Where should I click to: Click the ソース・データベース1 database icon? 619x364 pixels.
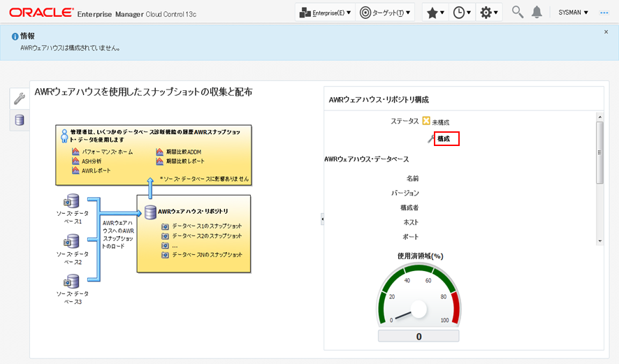[71, 201]
